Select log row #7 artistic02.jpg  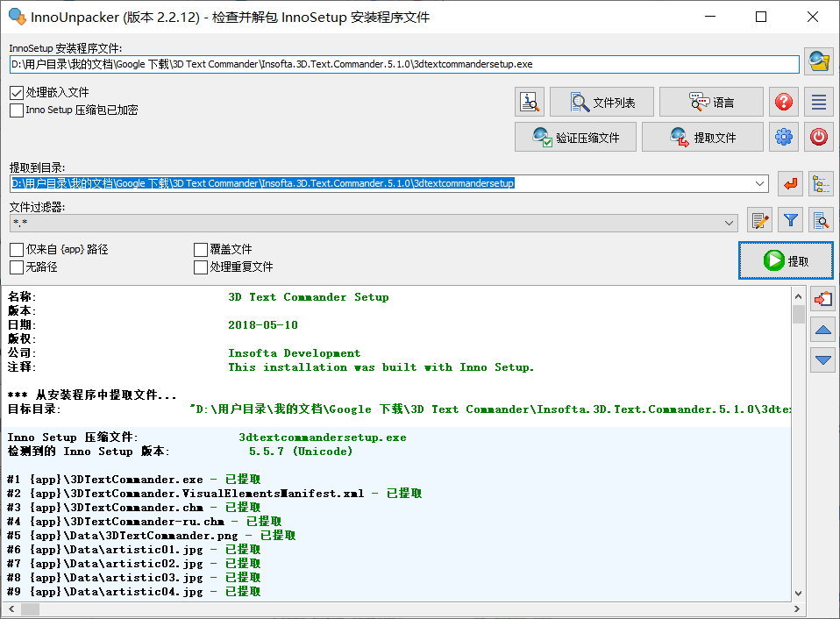point(134,563)
